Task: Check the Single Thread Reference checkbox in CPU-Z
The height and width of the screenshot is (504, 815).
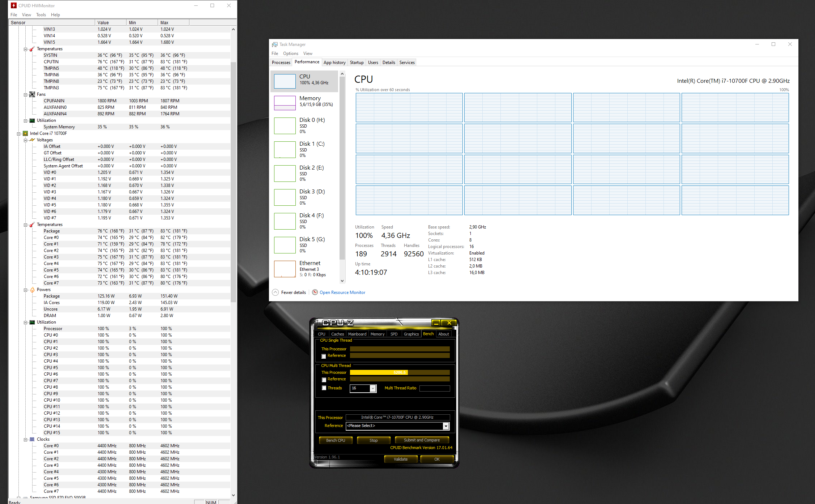Action: pyautogui.click(x=324, y=356)
